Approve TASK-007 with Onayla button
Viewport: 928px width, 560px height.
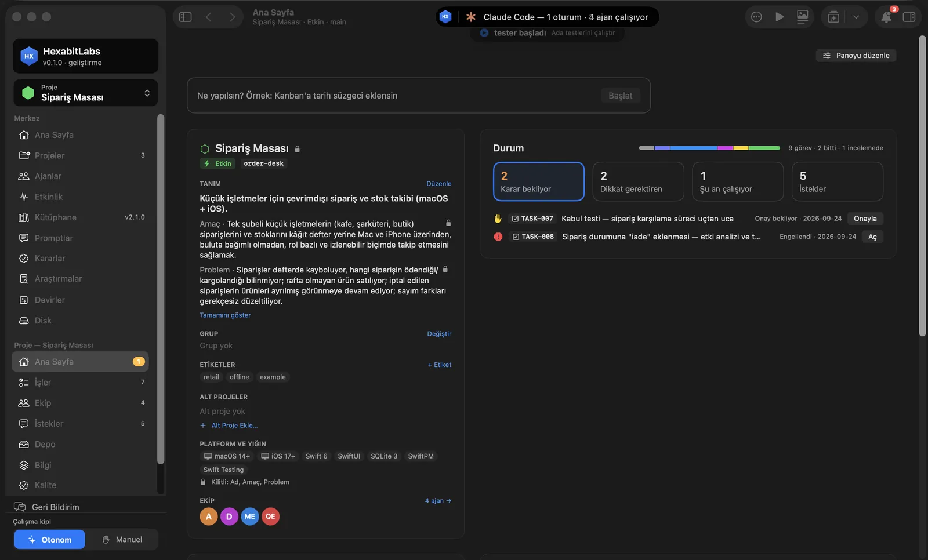pyautogui.click(x=865, y=219)
